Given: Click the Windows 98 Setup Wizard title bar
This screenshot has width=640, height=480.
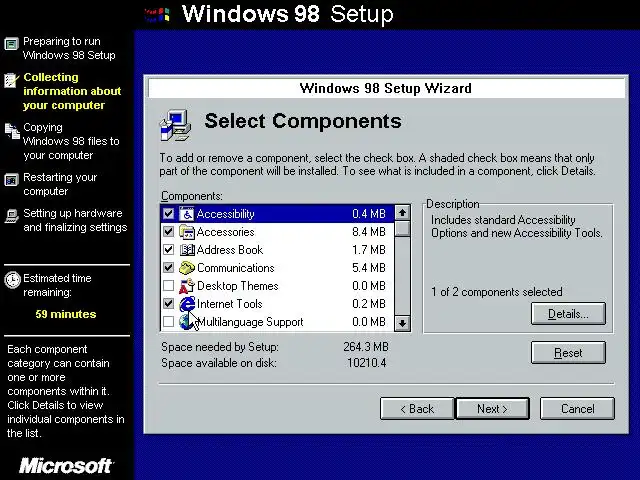Looking at the screenshot, I should (x=386, y=88).
